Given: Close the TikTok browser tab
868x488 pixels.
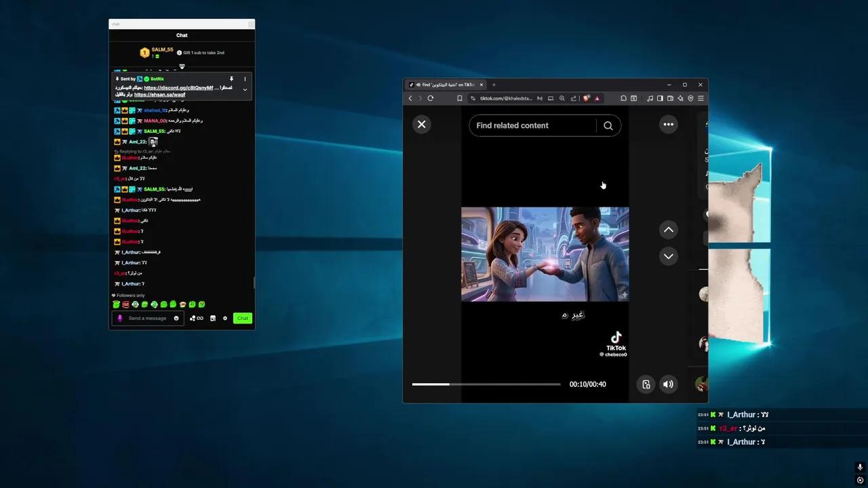Looking at the screenshot, I should 481,85.
